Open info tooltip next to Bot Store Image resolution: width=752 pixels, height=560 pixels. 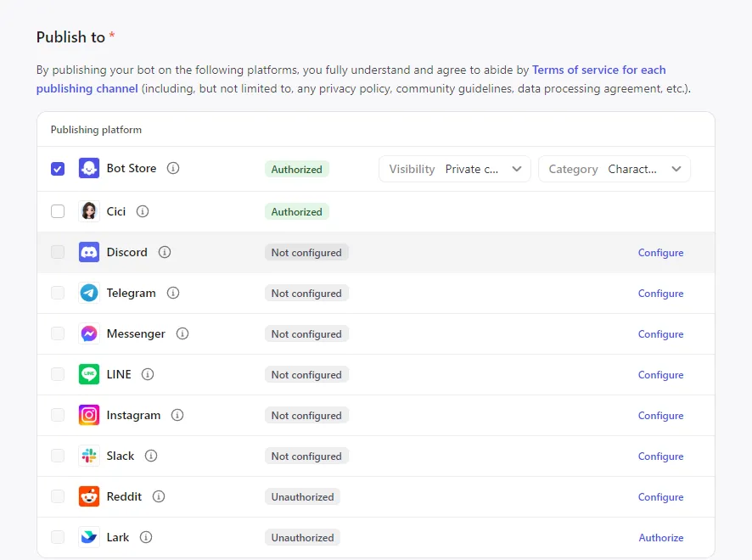173,168
